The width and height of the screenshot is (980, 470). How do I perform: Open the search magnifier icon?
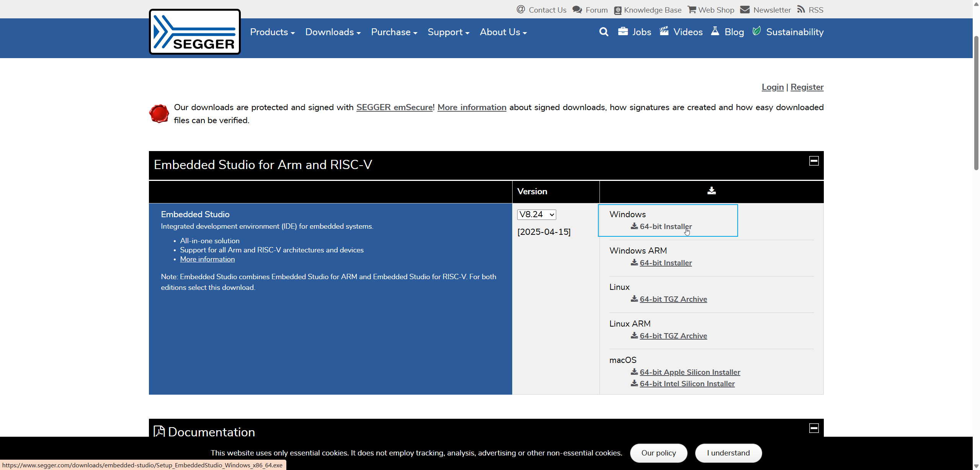[x=604, y=32]
